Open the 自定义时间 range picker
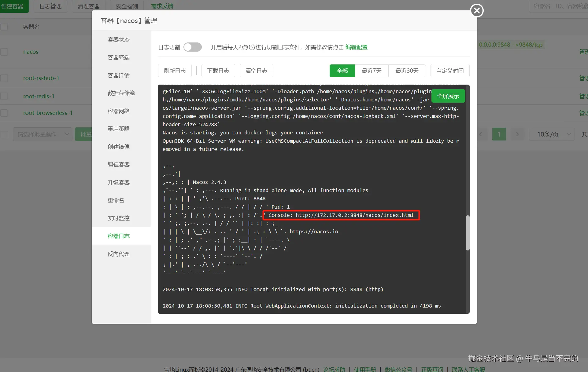The width and height of the screenshot is (588, 372). click(x=450, y=71)
